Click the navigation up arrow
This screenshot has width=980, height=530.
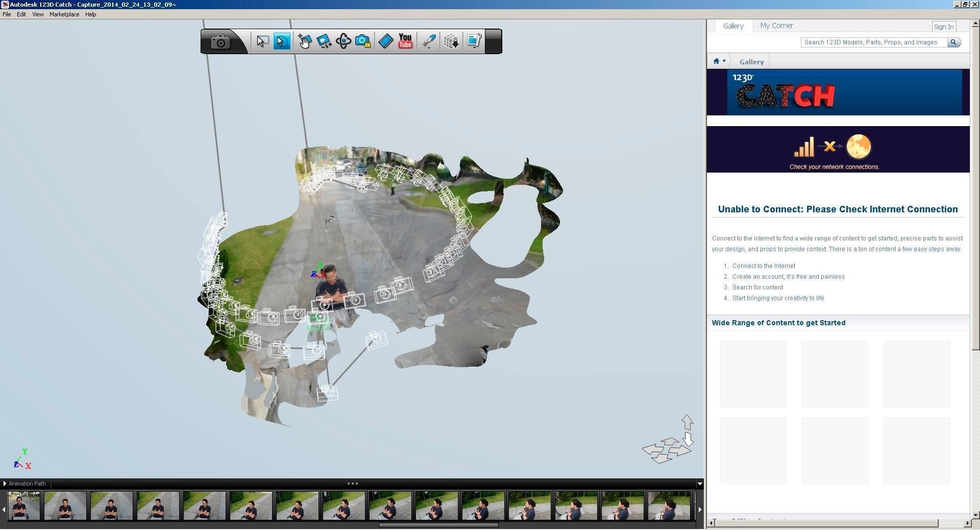point(687,422)
